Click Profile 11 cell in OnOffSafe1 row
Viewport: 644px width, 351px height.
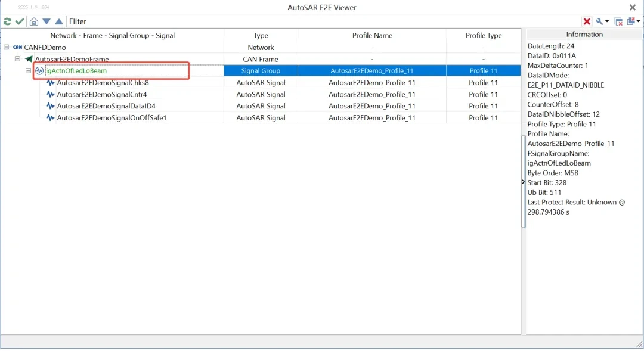484,118
